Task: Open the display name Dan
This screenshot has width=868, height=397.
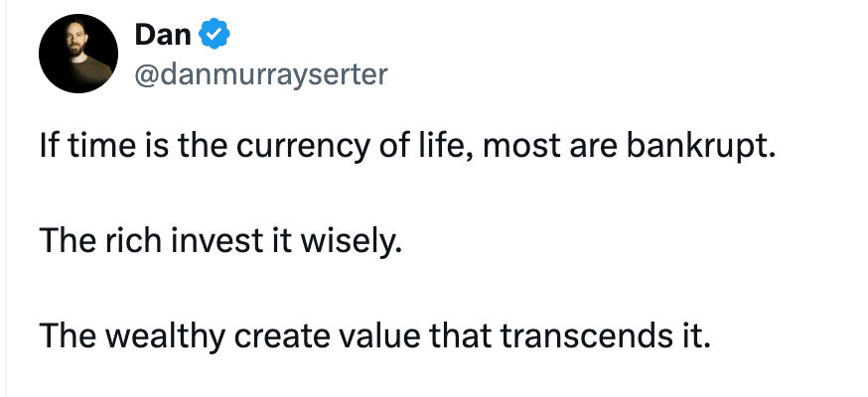Action: tap(163, 35)
